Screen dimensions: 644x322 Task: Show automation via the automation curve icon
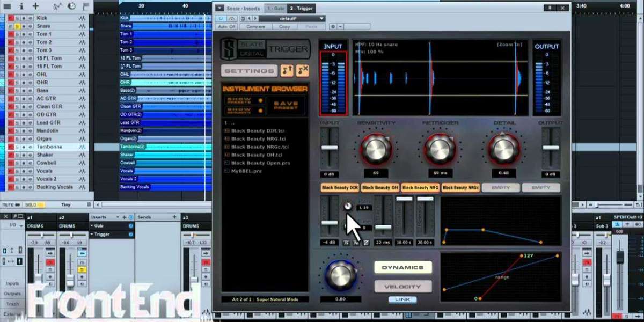pos(57,6)
